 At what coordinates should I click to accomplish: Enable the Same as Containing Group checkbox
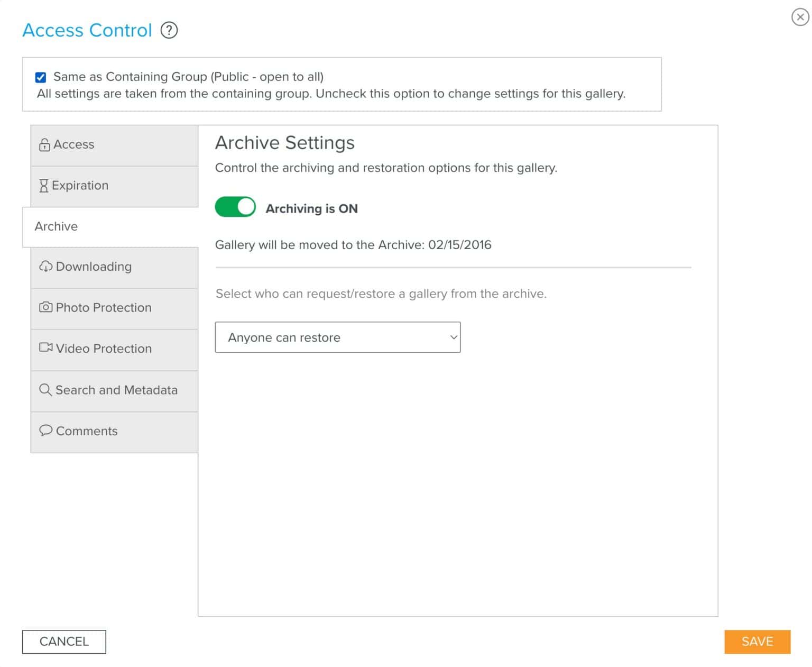tap(41, 77)
